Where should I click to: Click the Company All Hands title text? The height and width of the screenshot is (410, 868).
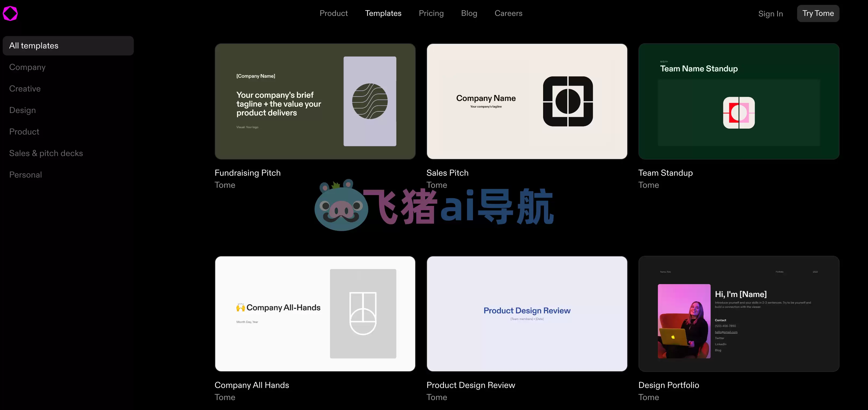(251, 385)
